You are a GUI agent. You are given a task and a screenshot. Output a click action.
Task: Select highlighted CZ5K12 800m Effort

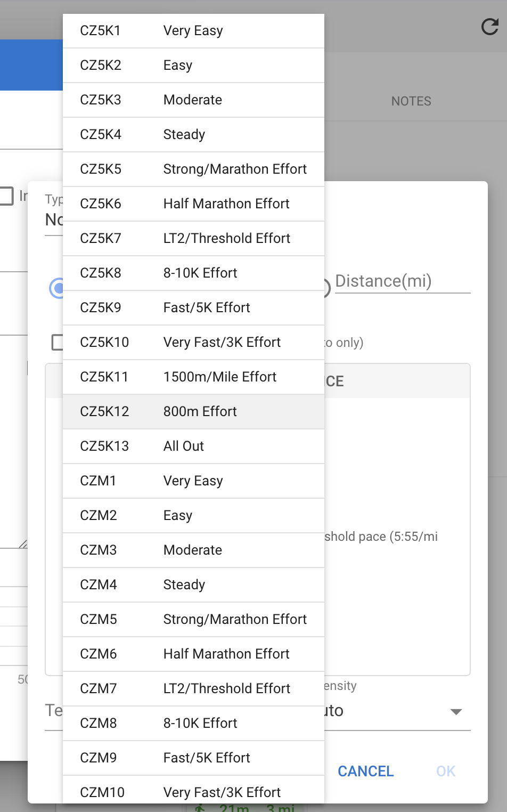[x=193, y=412]
